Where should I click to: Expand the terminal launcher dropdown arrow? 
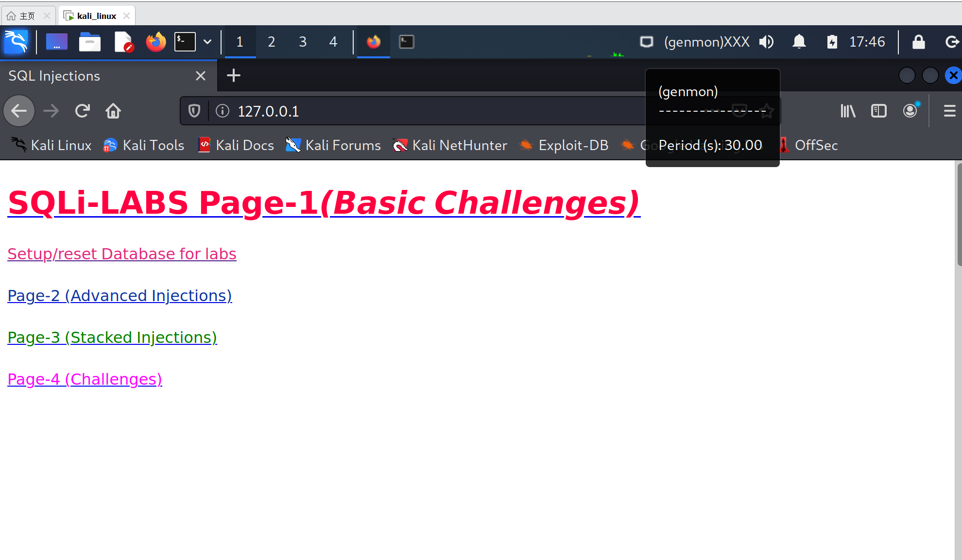pyautogui.click(x=207, y=42)
